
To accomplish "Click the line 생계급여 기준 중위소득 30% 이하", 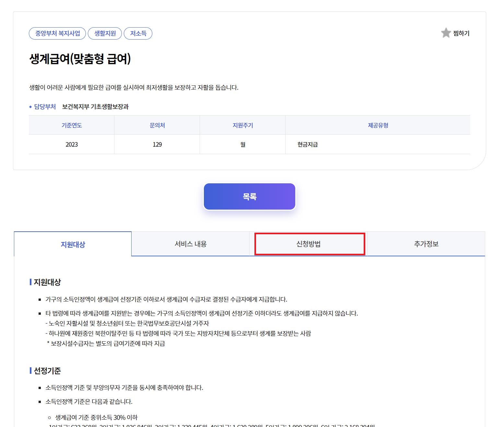I will (x=96, y=418).
